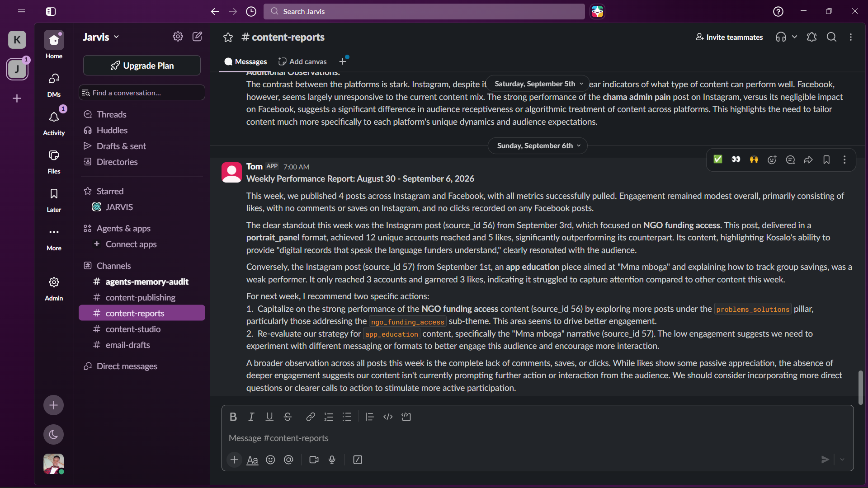Forward Tom's message icon
The image size is (868, 488).
point(808,160)
